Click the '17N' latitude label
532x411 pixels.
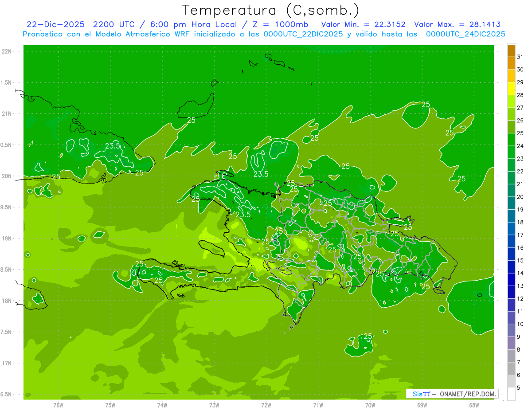(x=7, y=363)
